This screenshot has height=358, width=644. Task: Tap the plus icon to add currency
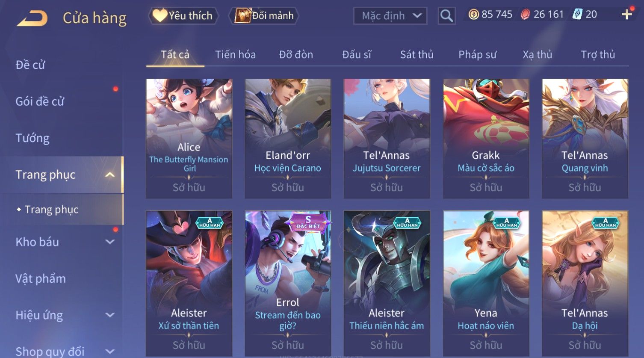pos(627,15)
